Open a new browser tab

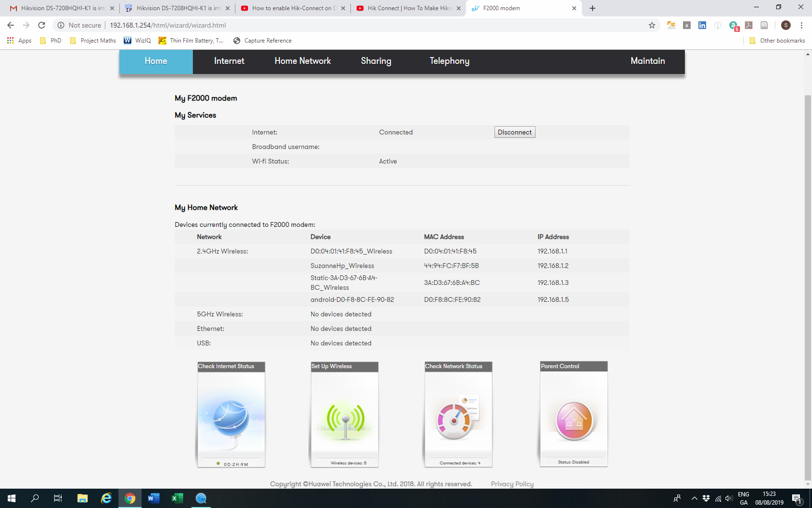(593, 8)
